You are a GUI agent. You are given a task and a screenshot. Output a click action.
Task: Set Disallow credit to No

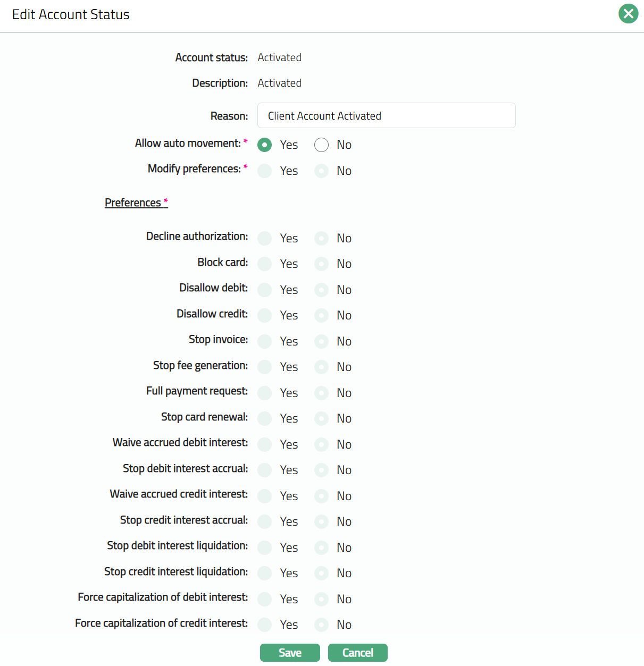(321, 316)
